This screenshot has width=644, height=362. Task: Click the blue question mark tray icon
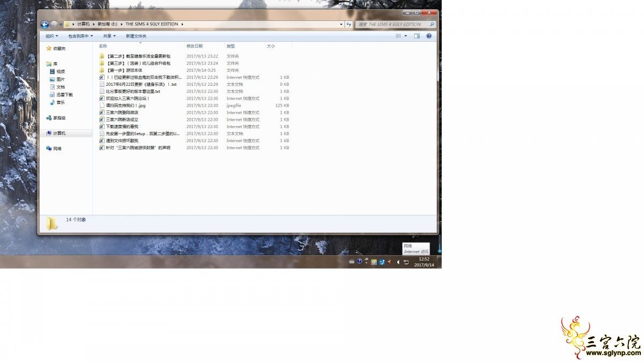point(359,262)
